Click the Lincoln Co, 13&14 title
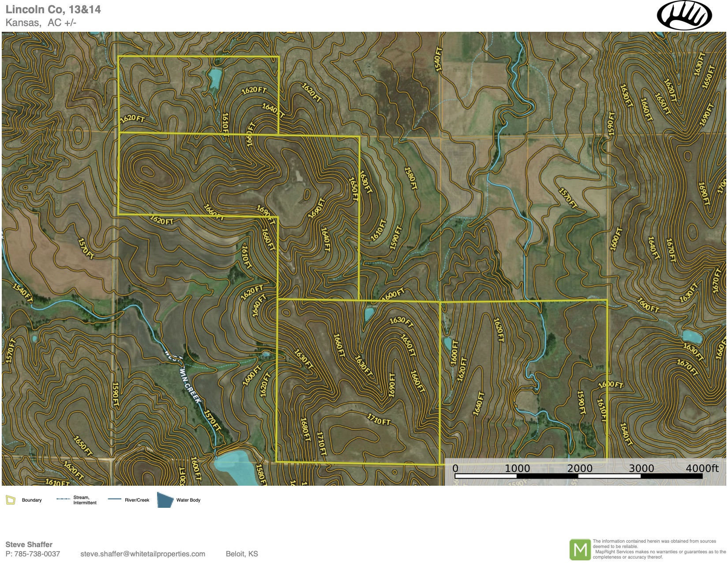 coord(53,9)
